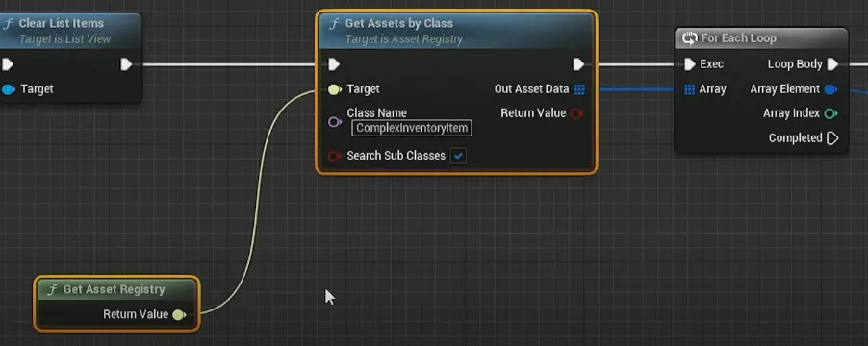Click the 'Target is Asset Registry' subtitle text
The image size is (868, 346).
[x=404, y=39]
